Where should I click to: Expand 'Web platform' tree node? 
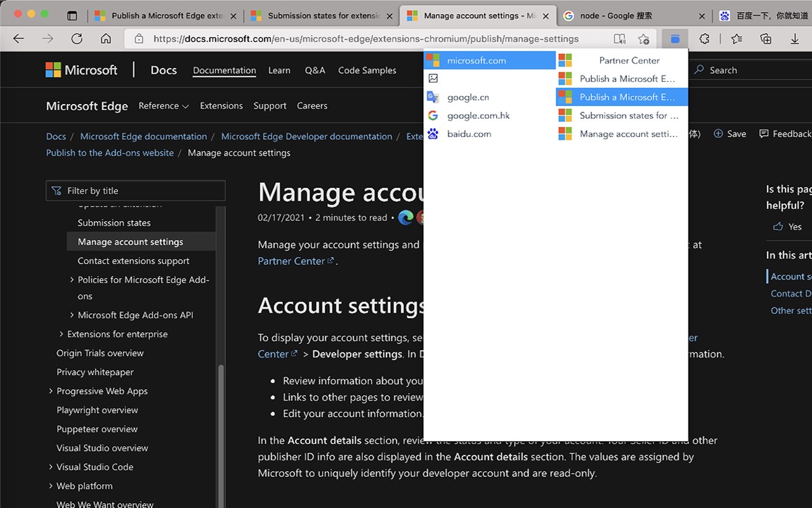pos(51,486)
